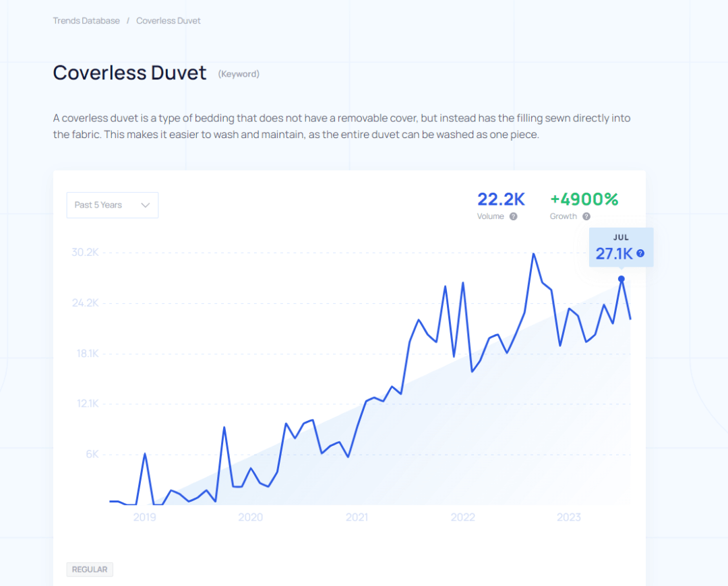728x586 pixels.
Task: Click the 2023 label on the x-axis
Action: [569, 517]
